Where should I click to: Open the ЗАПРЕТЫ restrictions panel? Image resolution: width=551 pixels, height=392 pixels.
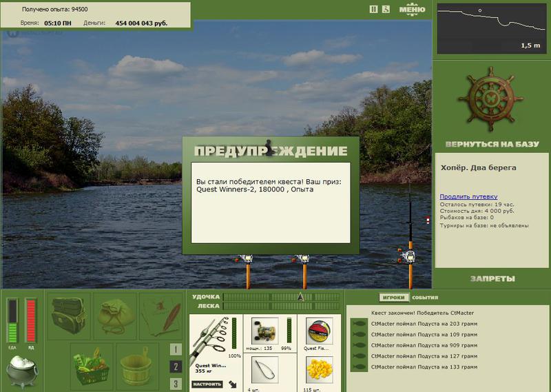tap(492, 279)
